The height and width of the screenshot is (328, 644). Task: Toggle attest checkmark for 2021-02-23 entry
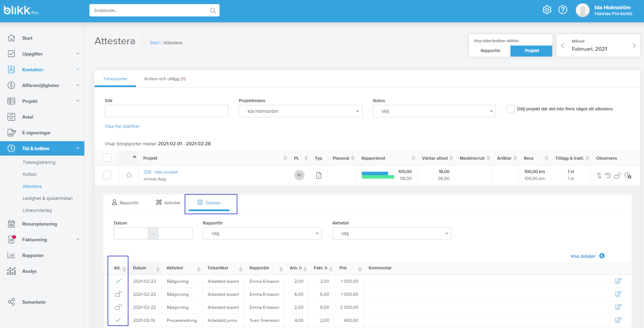pyautogui.click(x=119, y=281)
